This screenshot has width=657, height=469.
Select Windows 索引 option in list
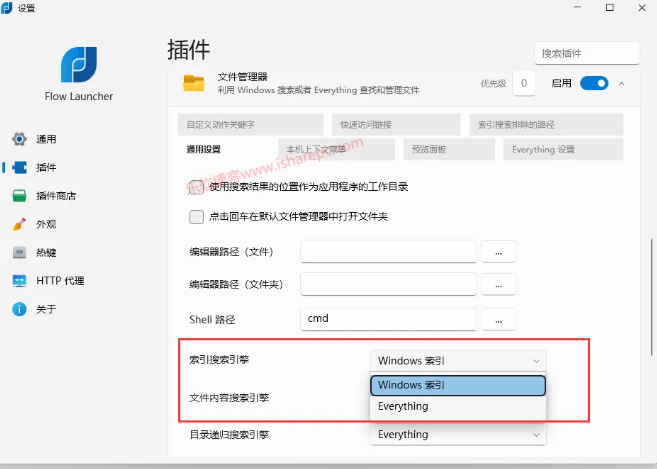coord(458,385)
